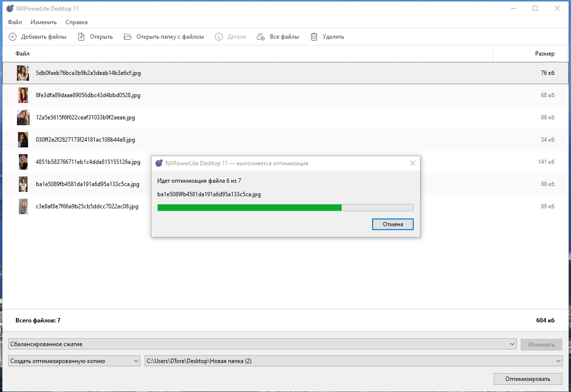The height and width of the screenshot is (392, 571).
Task: Select file name 12a5e5615f6f622ceaf31033b9f2aeae.jpg
Action: [85, 117]
